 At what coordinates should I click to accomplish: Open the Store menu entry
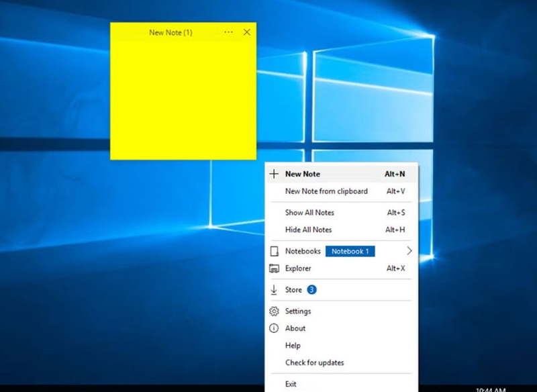point(342,289)
